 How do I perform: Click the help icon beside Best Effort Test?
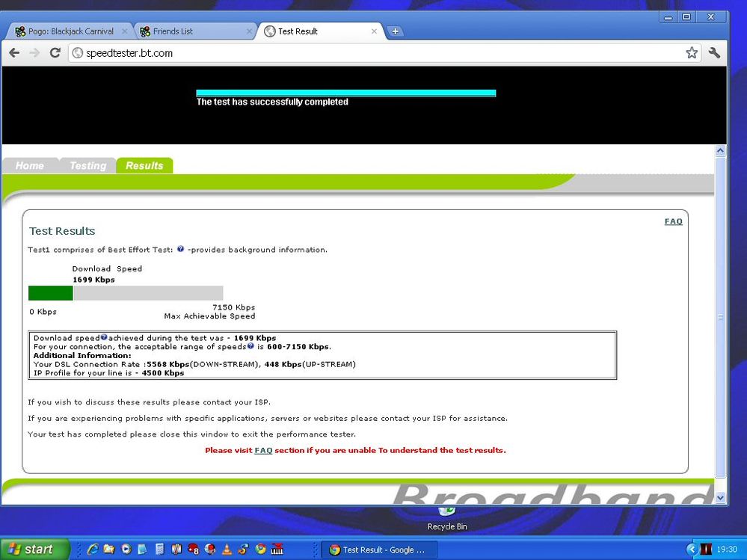[180, 249]
